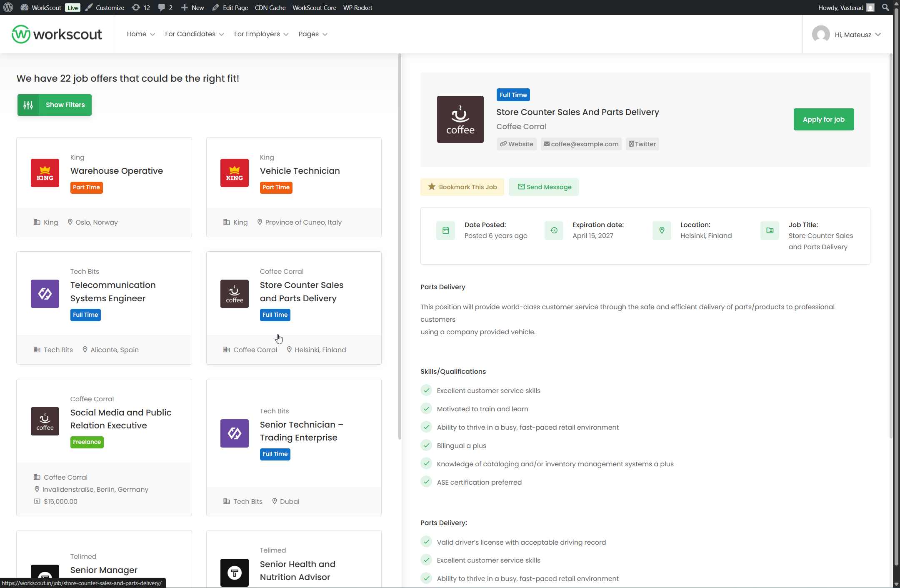This screenshot has width=900, height=588.
Task: Open Senior Health and Nutrition Advisor job
Action: [297, 570]
